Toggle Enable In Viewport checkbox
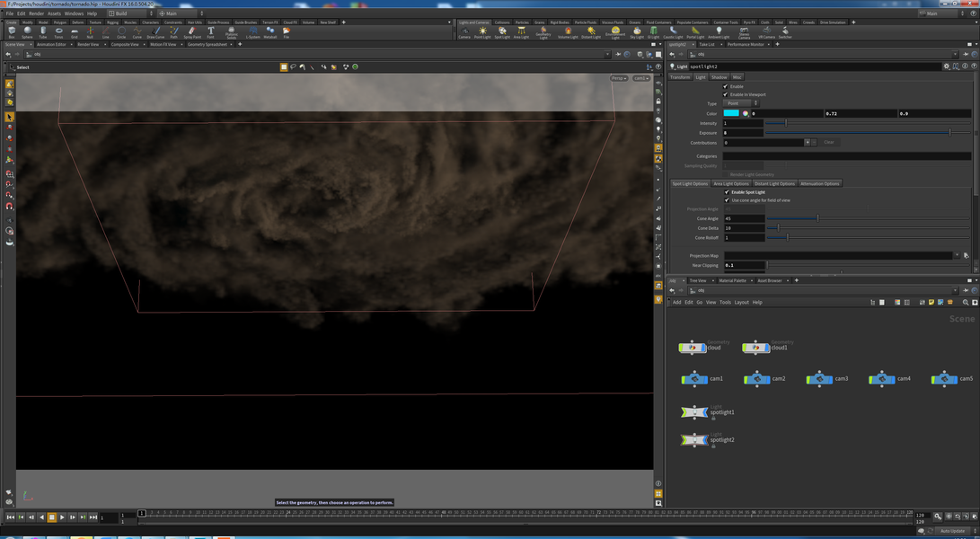 726,94
